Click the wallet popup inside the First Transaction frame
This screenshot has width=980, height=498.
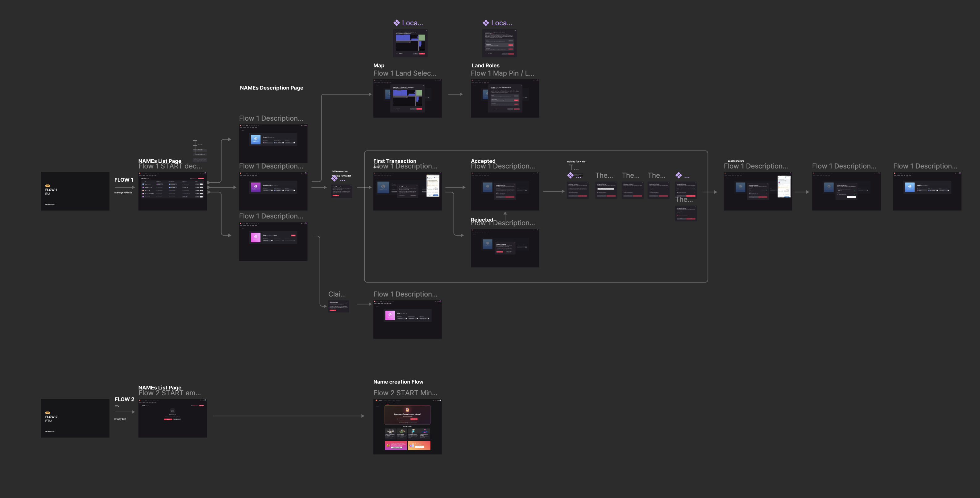433,186
